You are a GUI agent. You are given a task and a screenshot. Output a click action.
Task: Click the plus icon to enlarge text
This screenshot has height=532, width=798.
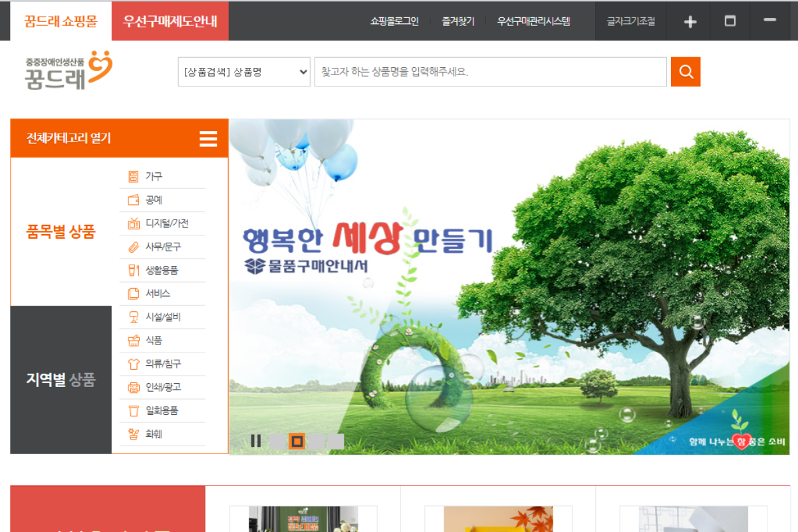[x=690, y=21]
